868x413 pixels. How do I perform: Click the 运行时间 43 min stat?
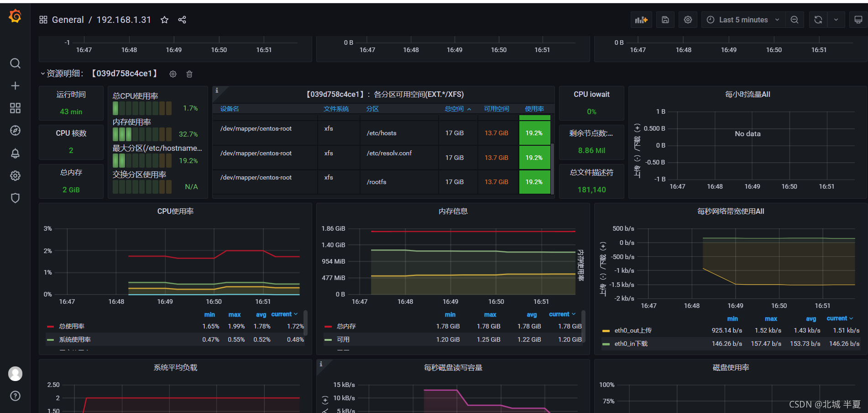coord(71,103)
